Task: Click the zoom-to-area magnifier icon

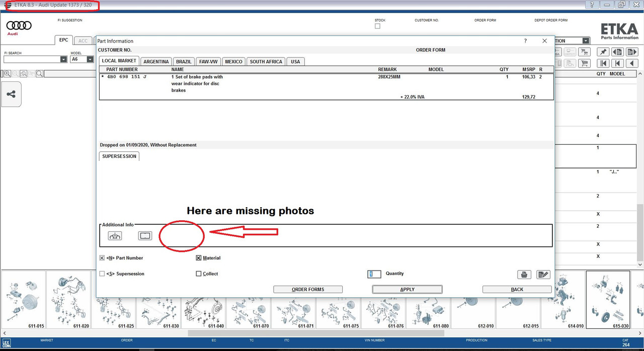Action: pyautogui.click(x=23, y=73)
